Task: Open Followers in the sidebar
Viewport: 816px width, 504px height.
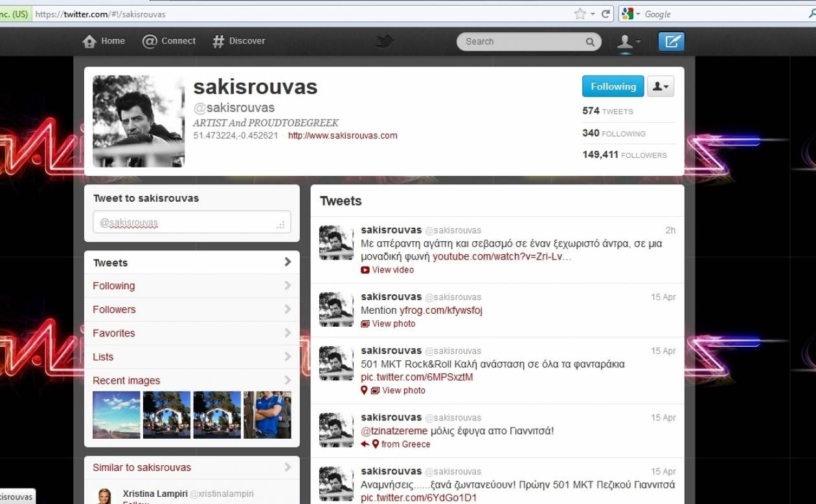Action: [192, 309]
